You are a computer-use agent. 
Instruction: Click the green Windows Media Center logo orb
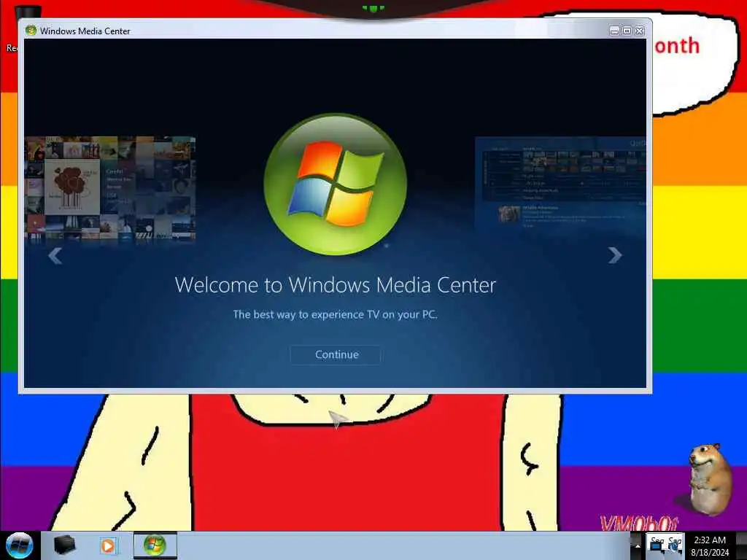[336, 184]
